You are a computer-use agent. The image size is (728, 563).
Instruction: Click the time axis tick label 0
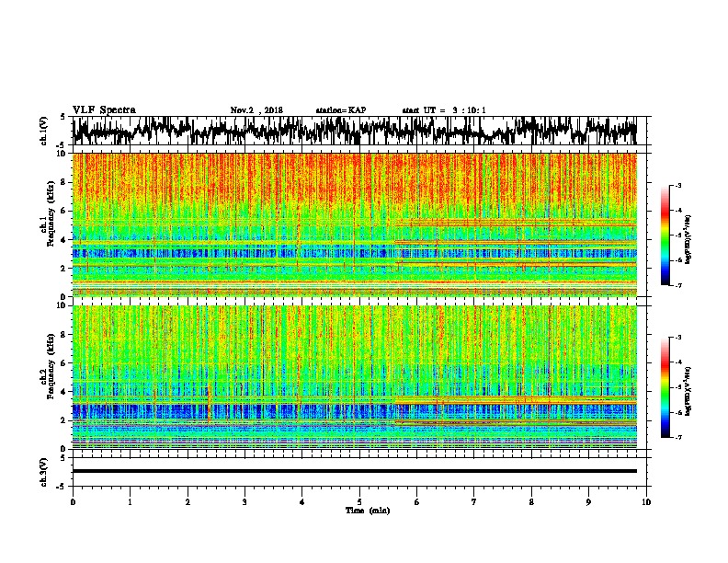[x=73, y=502]
